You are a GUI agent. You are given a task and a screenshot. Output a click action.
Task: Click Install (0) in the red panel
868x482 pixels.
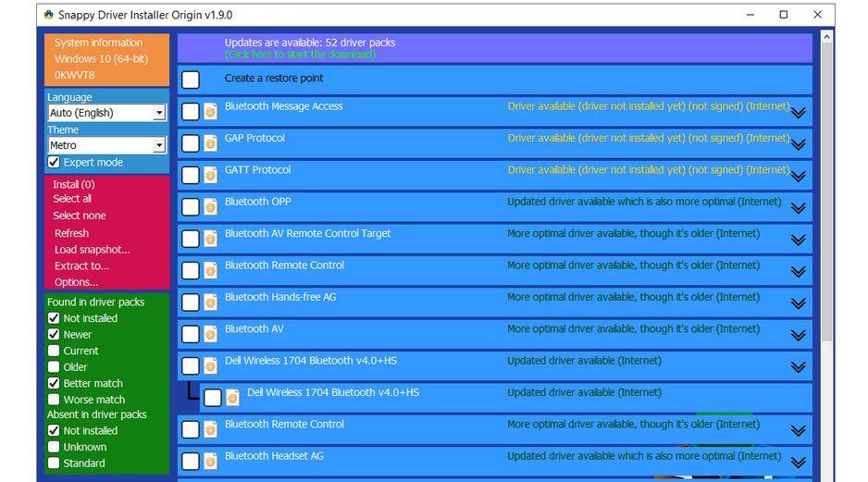[x=74, y=184]
